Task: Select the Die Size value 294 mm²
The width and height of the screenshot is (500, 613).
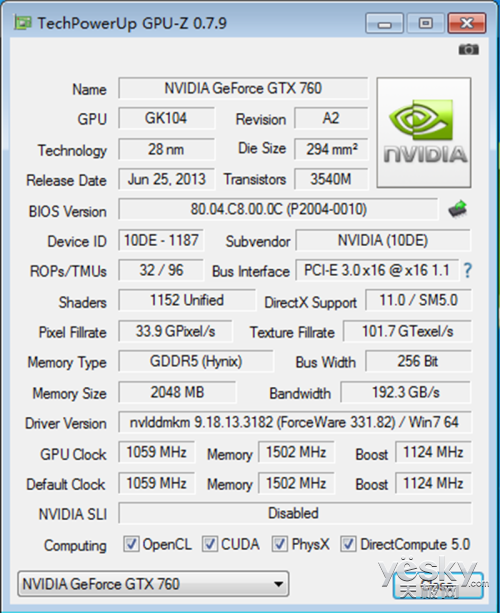Action: pyautogui.click(x=331, y=149)
